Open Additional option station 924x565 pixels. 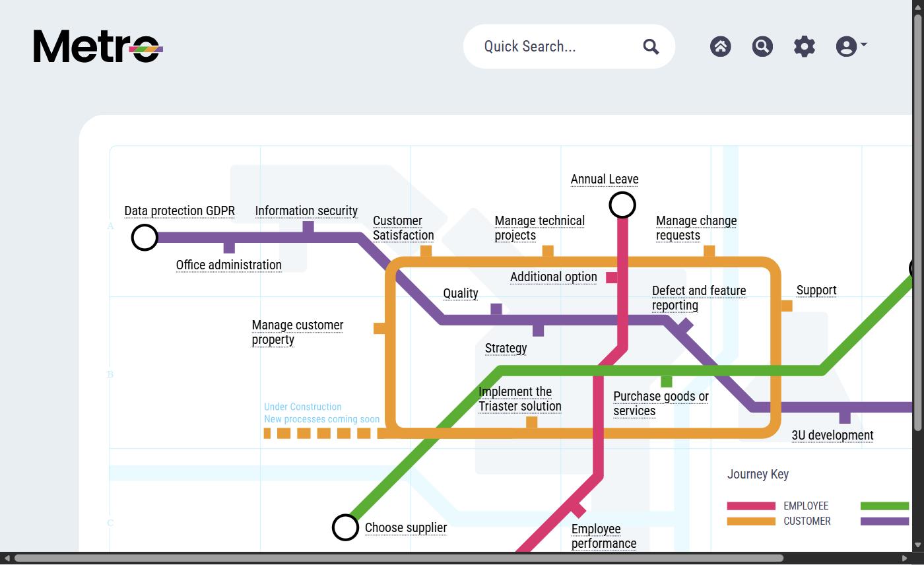coord(553,277)
